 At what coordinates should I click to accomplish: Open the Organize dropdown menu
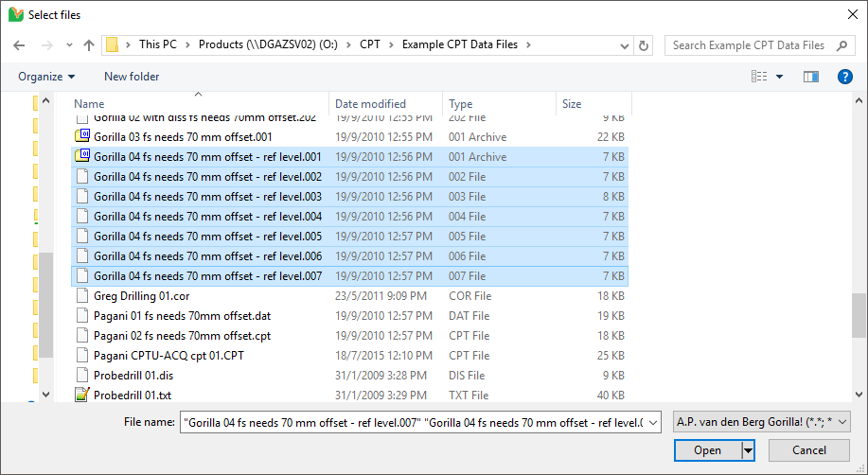coord(46,77)
